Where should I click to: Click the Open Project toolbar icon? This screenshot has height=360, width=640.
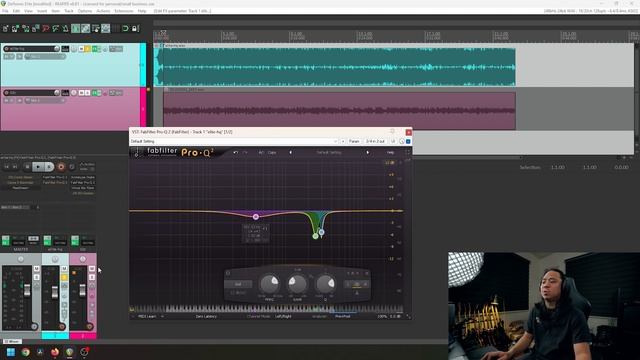pos(16,29)
